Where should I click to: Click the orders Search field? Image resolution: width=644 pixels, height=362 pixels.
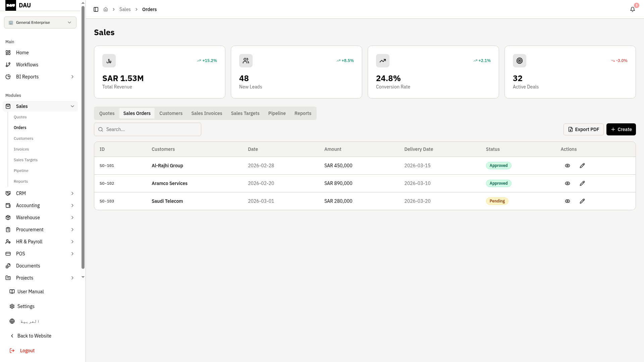[x=148, y=129]
